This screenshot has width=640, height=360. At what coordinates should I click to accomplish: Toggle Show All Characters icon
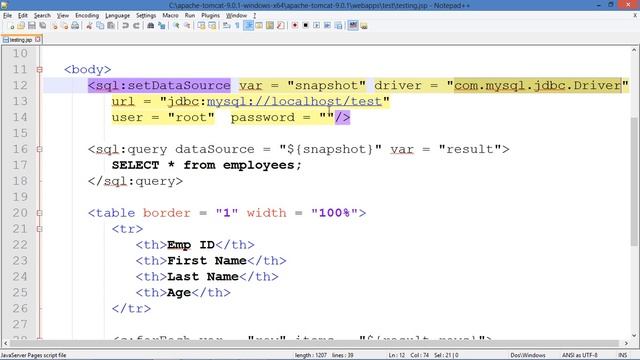tap(237, 26)
